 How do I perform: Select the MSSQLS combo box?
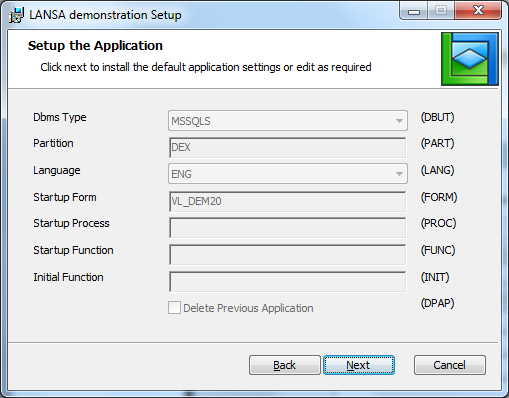(288, 121)
